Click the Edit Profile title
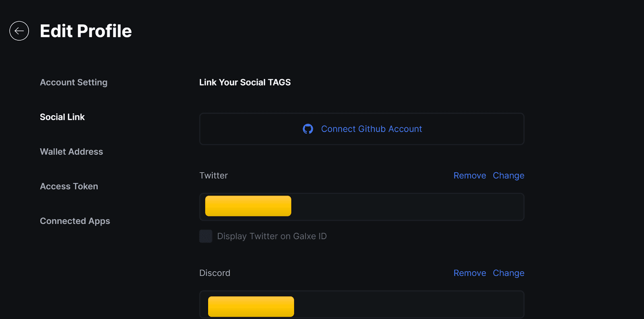The image size is (644, 319). (x=86, y=31)
